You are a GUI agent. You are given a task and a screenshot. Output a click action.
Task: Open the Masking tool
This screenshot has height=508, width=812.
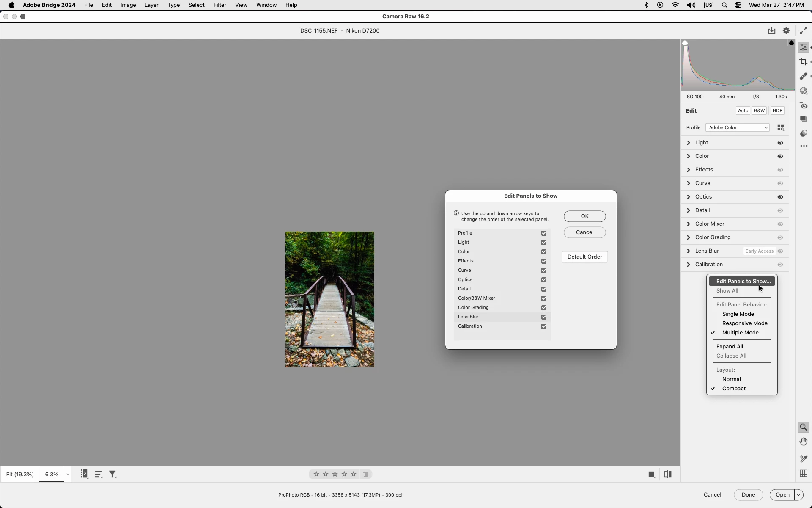pos(803,91)
